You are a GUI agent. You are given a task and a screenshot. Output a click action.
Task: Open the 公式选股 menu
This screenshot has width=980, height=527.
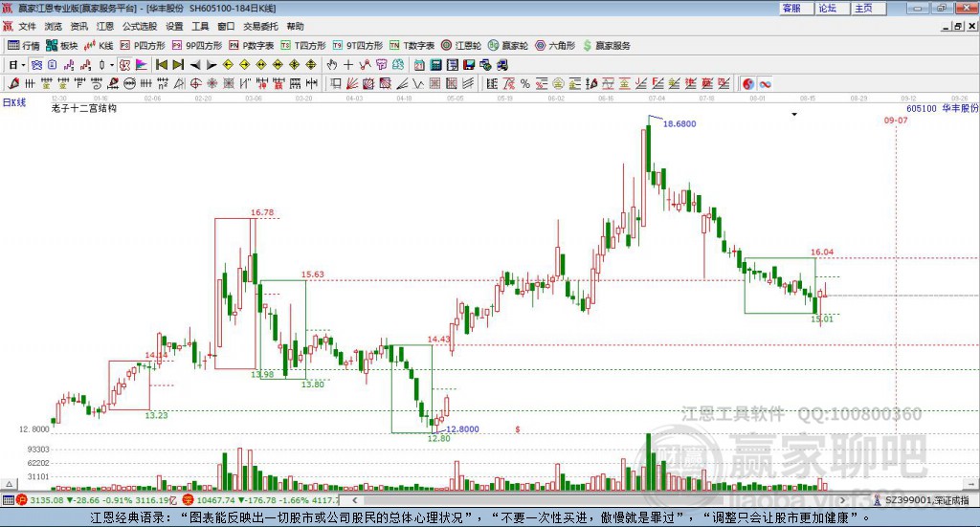(x=140, y=26)
